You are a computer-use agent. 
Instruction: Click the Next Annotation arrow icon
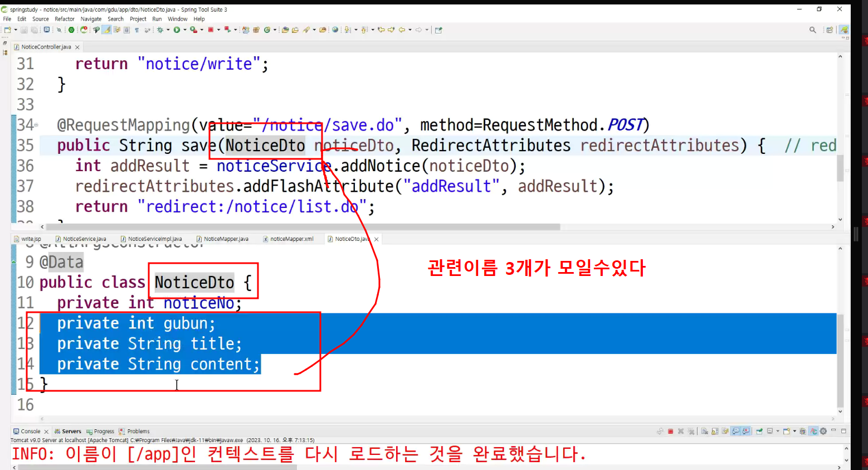(348, 30)
